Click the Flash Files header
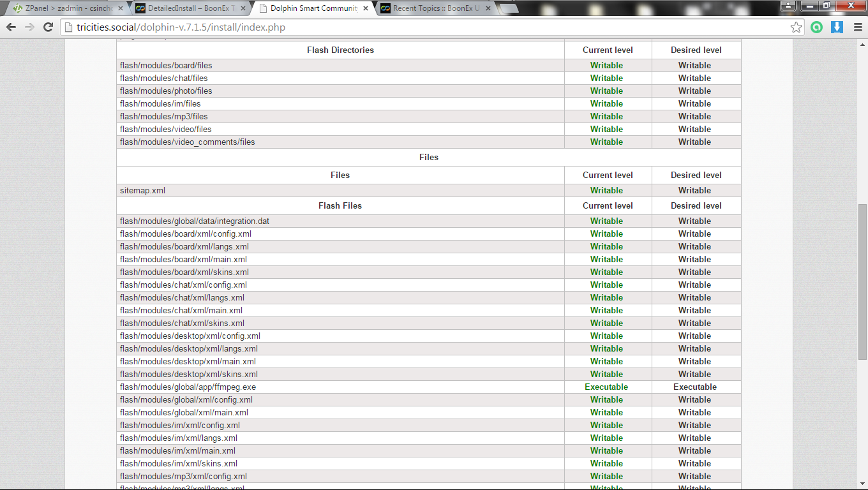 pos(340,205)
